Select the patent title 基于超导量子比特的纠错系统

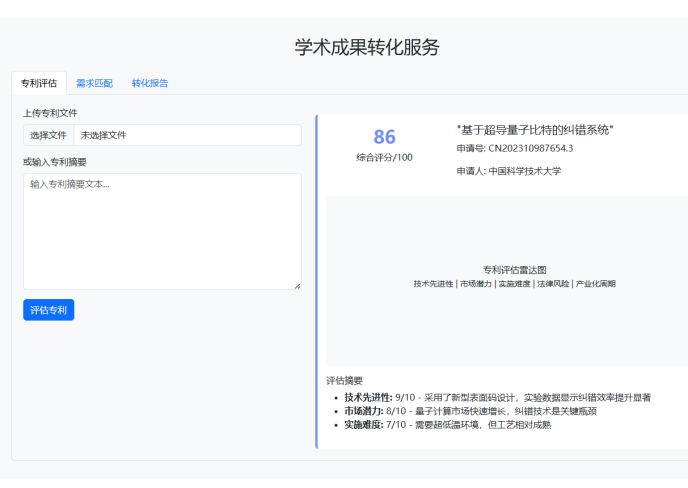point(535,130)
